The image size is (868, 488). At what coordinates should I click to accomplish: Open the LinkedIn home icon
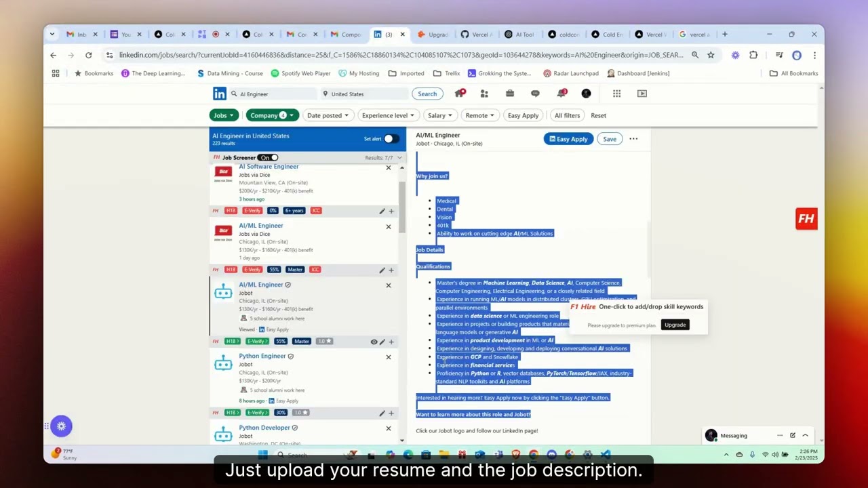(460, 94)
